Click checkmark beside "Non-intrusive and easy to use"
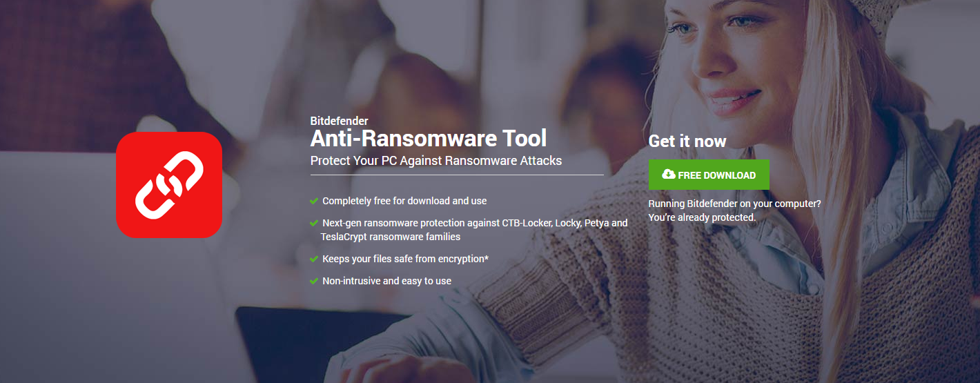980x383 pixels. pyautogui.click(x=314, y=282)
